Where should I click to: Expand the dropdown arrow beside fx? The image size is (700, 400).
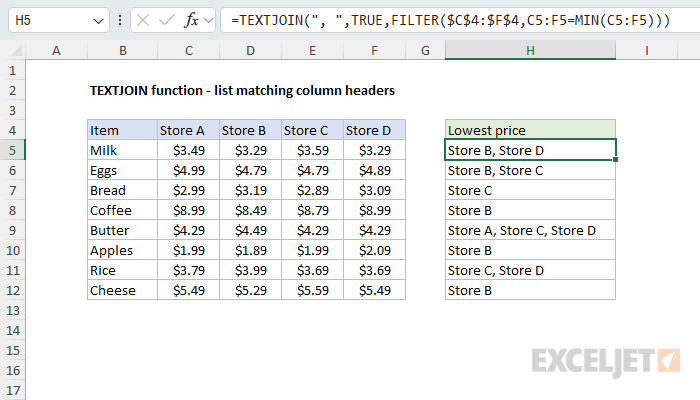click(x=208, y=21)
